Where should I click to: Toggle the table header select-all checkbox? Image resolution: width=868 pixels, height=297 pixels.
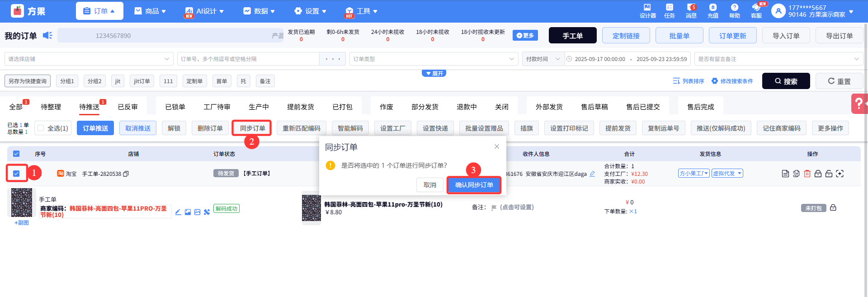coord(16,154)
